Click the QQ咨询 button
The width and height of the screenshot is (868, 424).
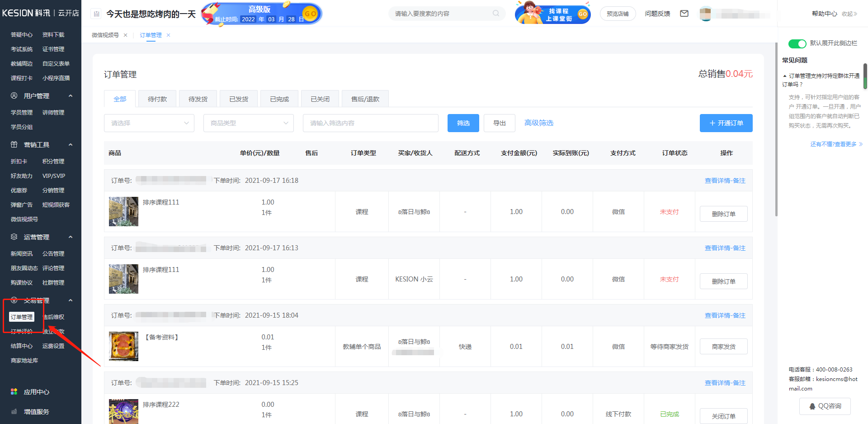(x=825, y=406)
